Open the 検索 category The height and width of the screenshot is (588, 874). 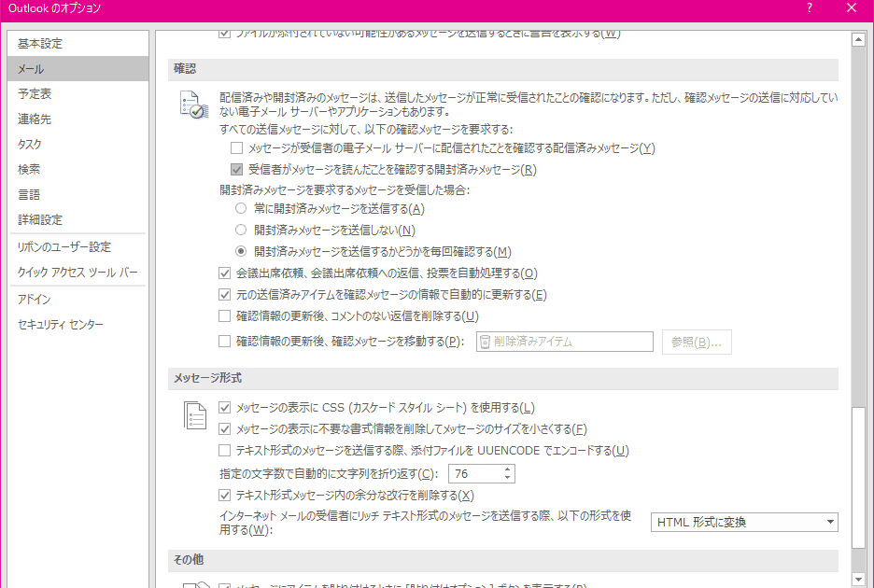point(78,169)
